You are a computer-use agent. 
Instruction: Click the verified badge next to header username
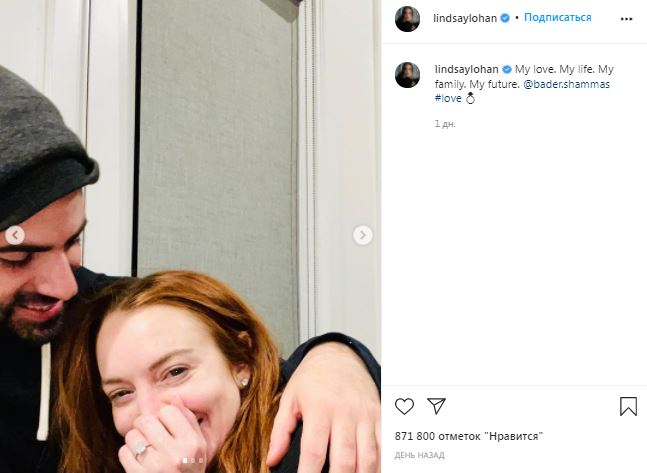coord(505,18)
